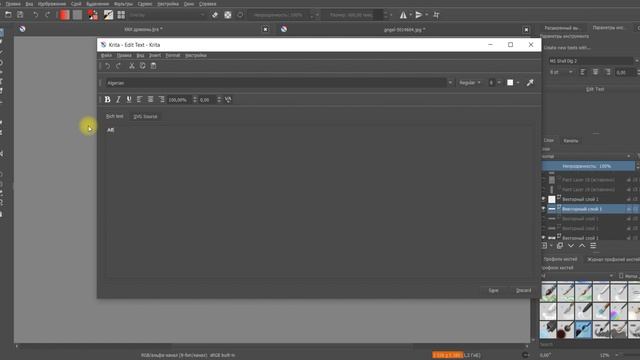Move layer up in Layers panel
The width and height of the screenshot is (640, 360).
[582, 245]
